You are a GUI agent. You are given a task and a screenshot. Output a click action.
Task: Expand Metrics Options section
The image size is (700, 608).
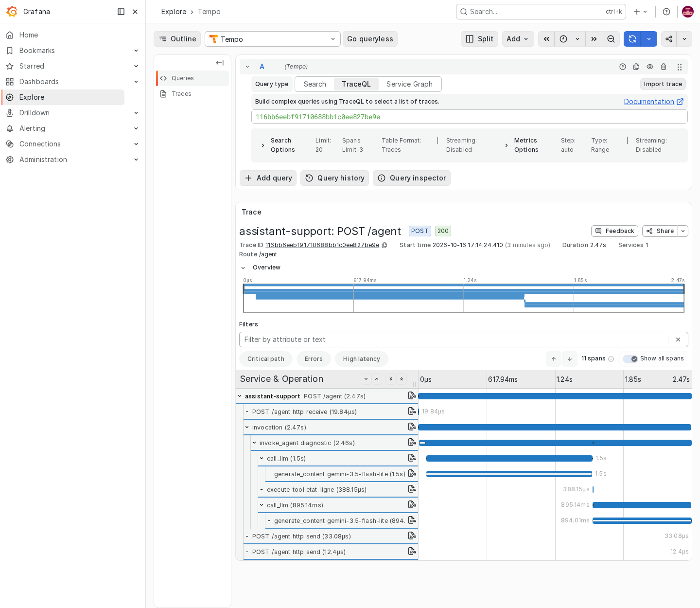(x=507, y=145)
